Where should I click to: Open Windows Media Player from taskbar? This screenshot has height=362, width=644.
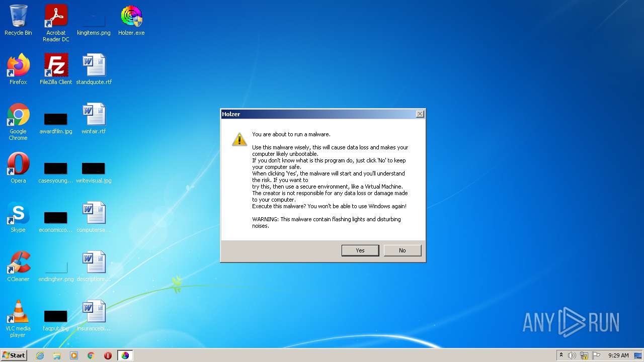tap(74, 355)
